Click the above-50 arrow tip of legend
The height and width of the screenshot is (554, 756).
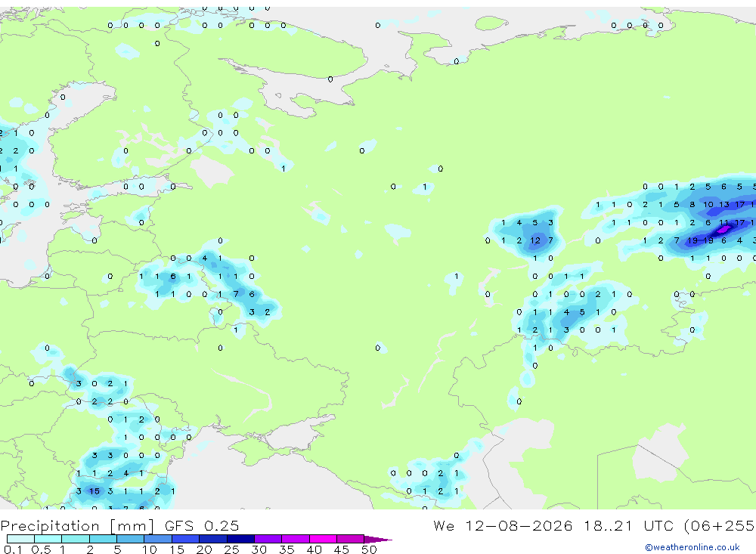point(378,539)
